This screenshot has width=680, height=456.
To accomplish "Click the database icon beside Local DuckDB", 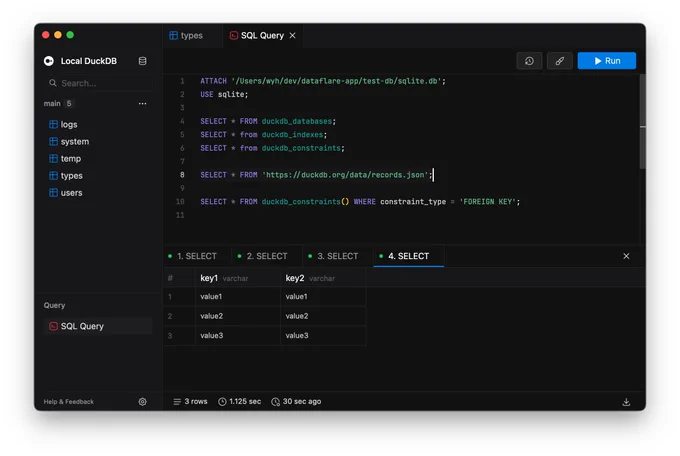I will point(142,61).
